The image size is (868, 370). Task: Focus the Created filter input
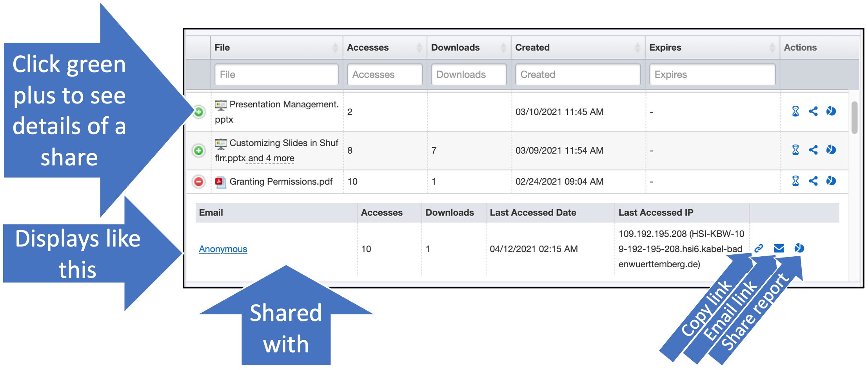[578, 74]
